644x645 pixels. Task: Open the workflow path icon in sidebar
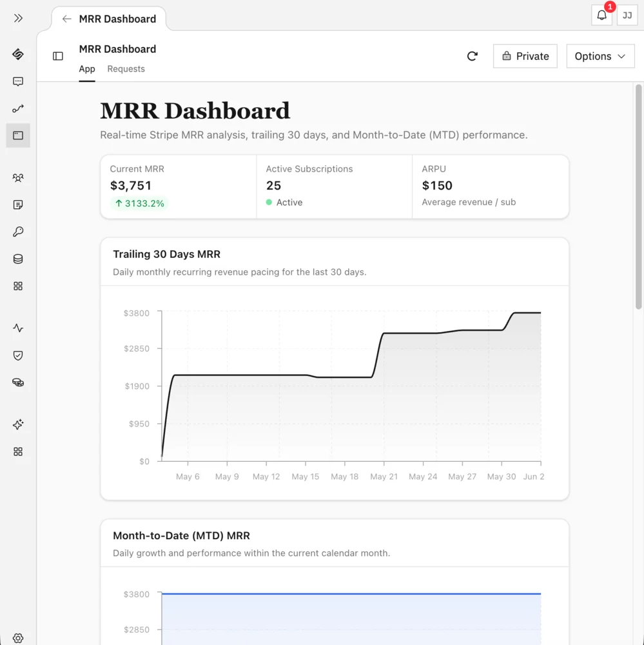[x=18, y=108]
